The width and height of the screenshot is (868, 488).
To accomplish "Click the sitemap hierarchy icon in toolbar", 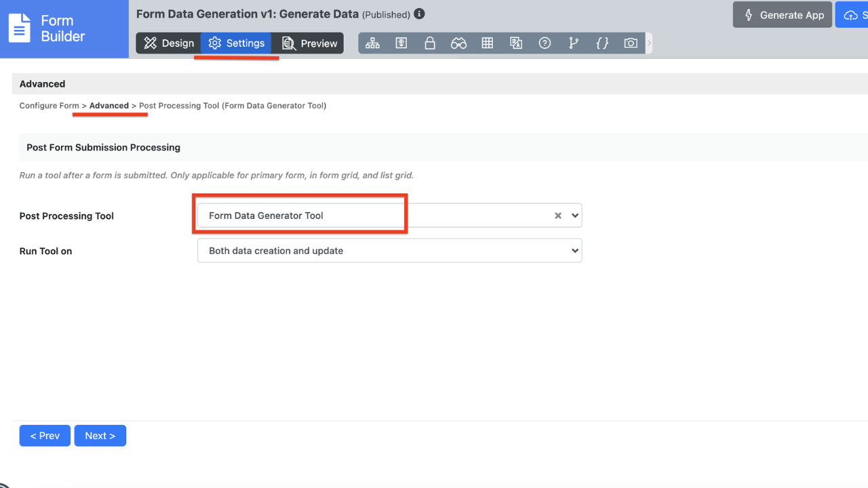I will pos(372,43).
